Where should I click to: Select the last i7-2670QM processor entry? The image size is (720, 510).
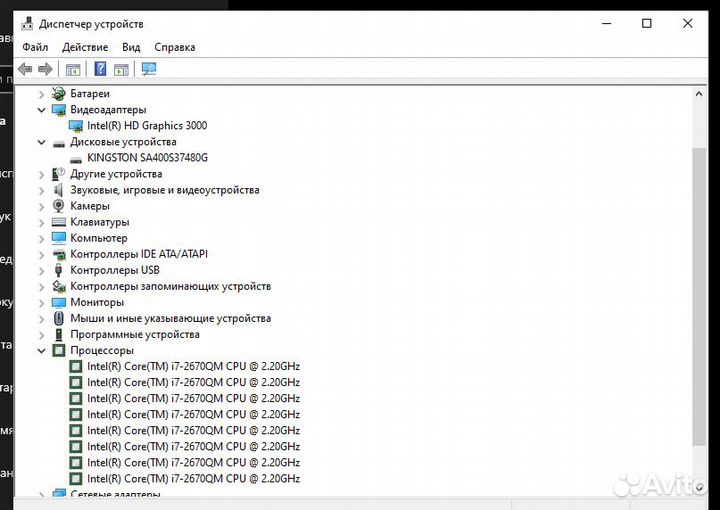tap(193, 478)
